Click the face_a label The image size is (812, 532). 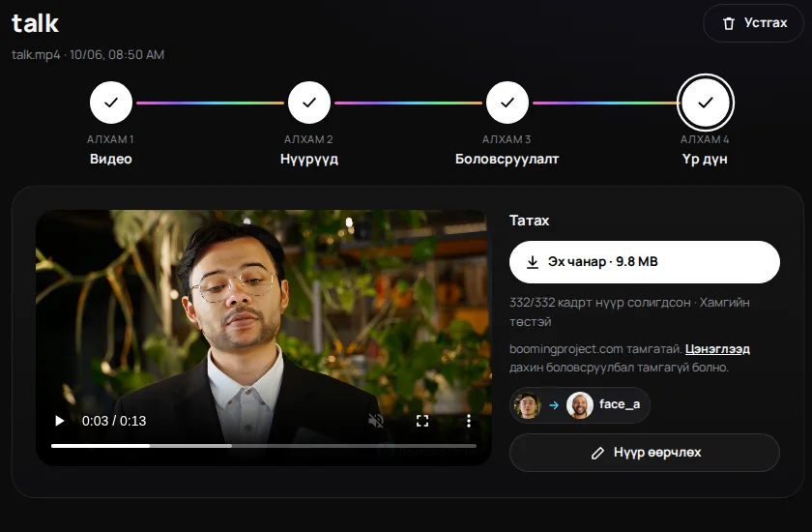(620, 404)
